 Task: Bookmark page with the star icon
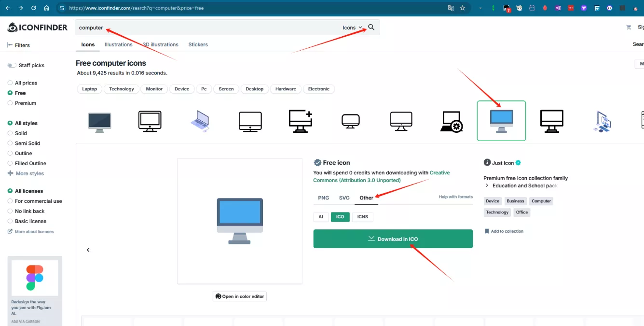[x=463, y=8]
